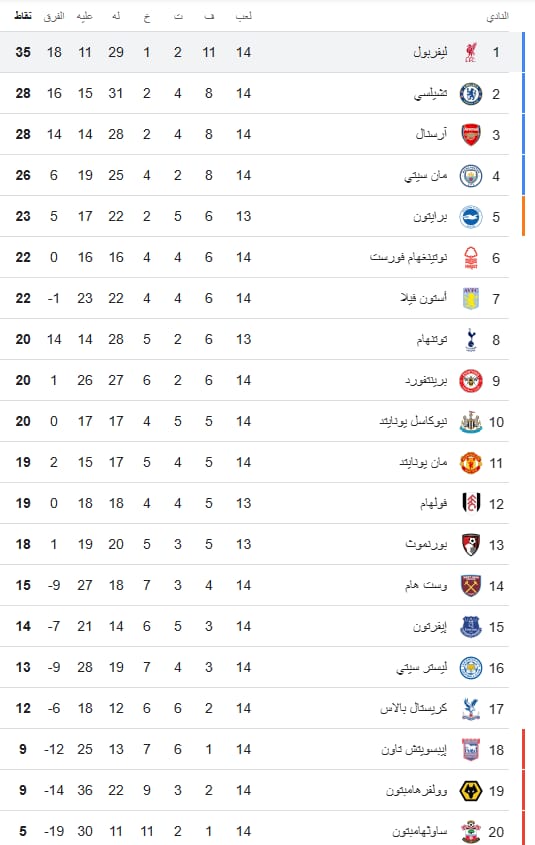Open the Nottingham Forest team name link
The image size is (535, 845).
point(408,257)
